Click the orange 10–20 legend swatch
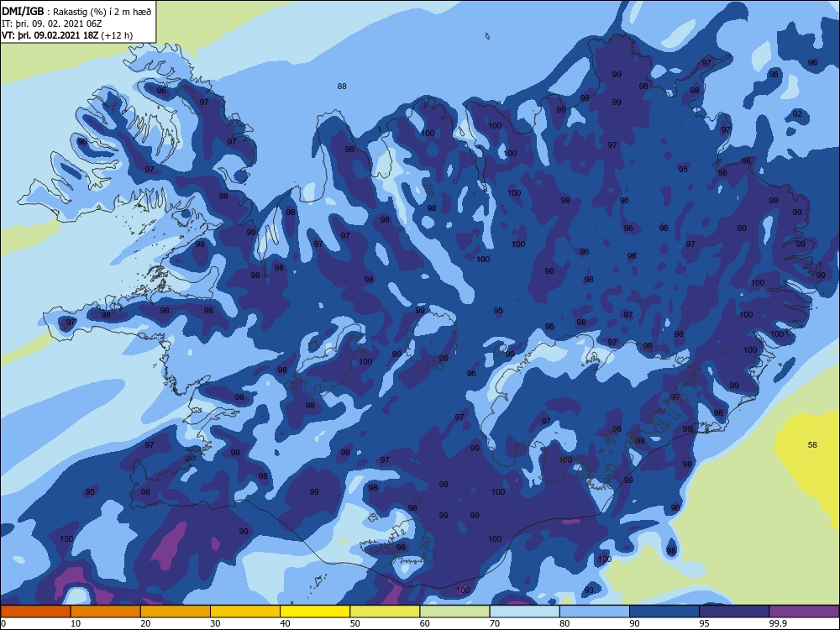This screenshot has width=840, height=630. (106, 612)
